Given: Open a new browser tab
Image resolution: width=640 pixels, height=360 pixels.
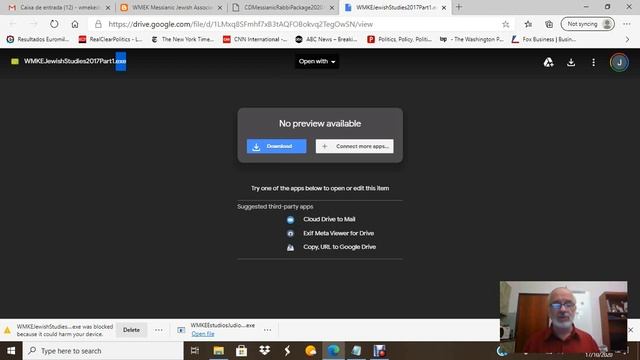Looking at the screenshot, I should pyautogui.click(x=459, y=7).
